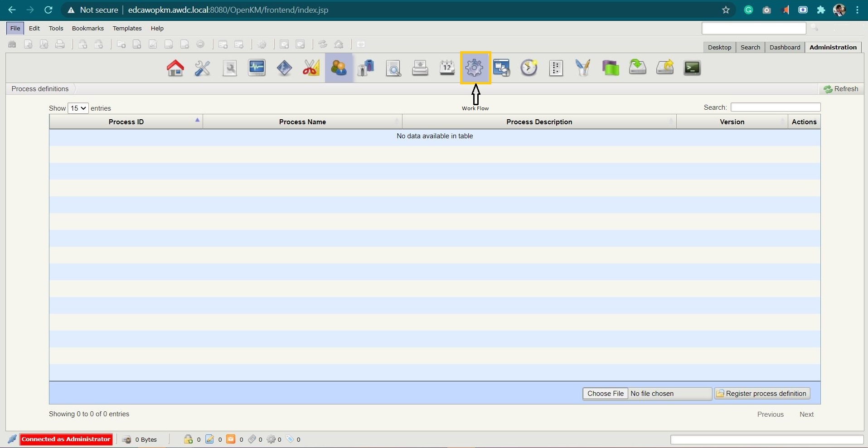Viewport: 868px width, 448px height.
Task: Click the printer-style tray icon
Action: click(x=420, y=68)
